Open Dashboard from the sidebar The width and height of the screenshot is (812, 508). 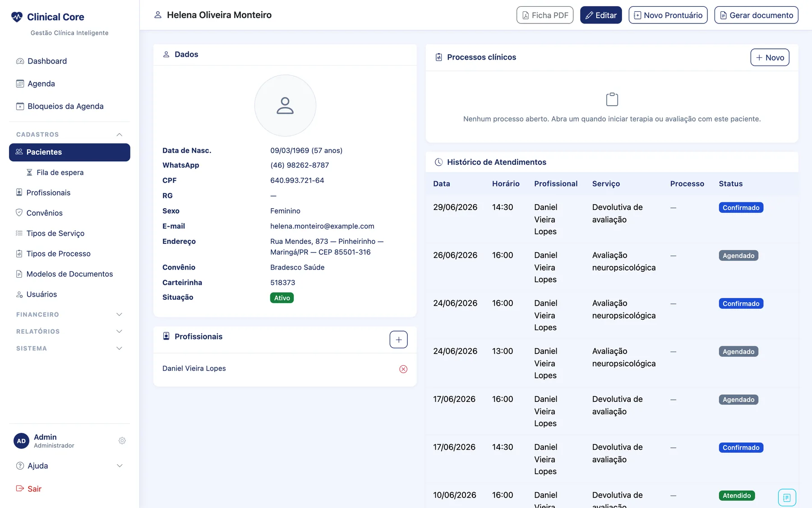pos(69,61)
